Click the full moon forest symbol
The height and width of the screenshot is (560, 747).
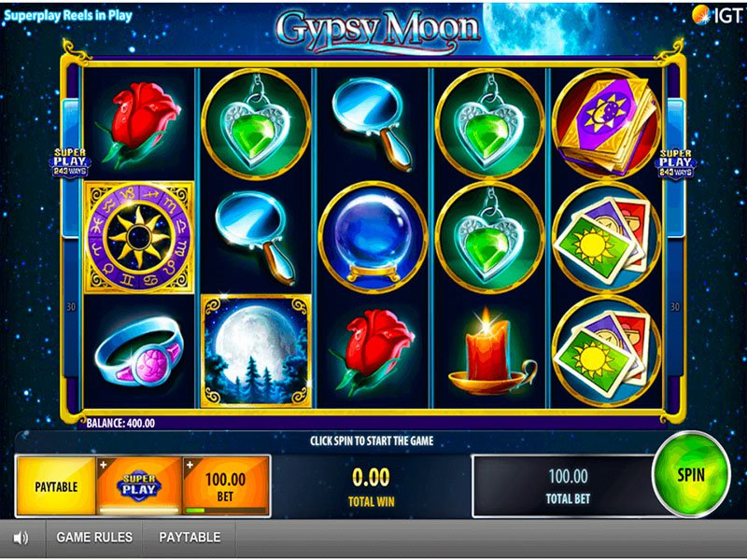256,351
